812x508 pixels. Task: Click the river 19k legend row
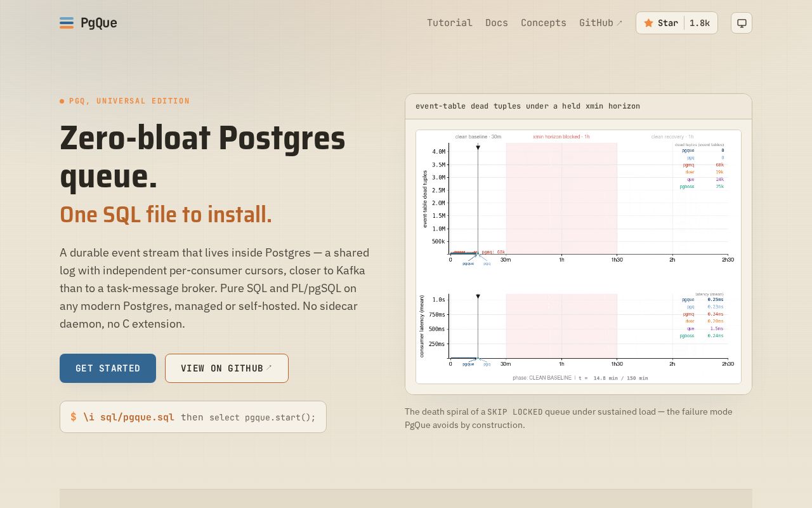[704, 172]
